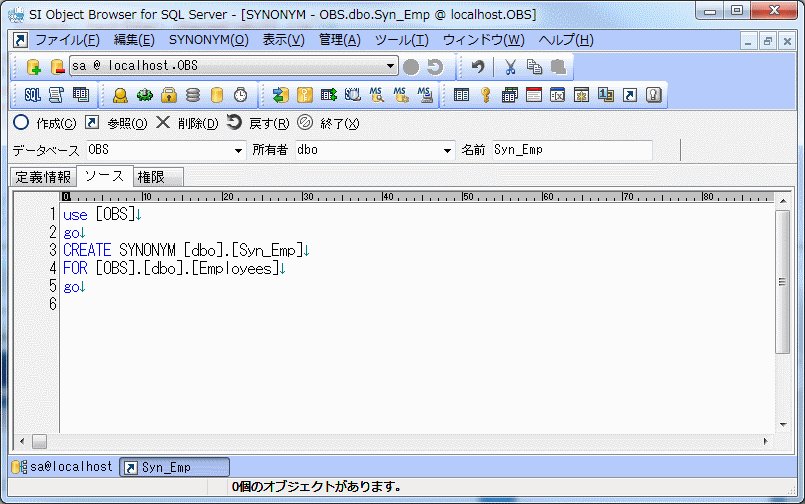Viewport: 805px width, 504px height.
Task: Open the sa @ localhost.OBS connection dropdown
Action: point(391,67)
